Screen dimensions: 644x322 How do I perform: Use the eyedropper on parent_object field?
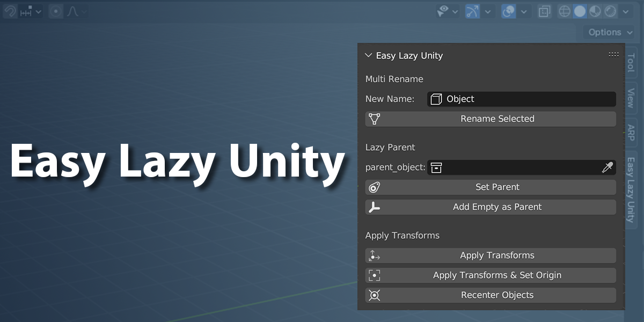(608, 167)
